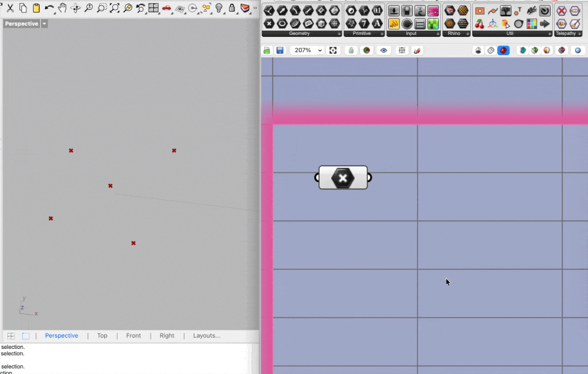The image size is (588, 374).
Task: Choose the Integer 7 parameter in Primitive
Action: (364, 24)
